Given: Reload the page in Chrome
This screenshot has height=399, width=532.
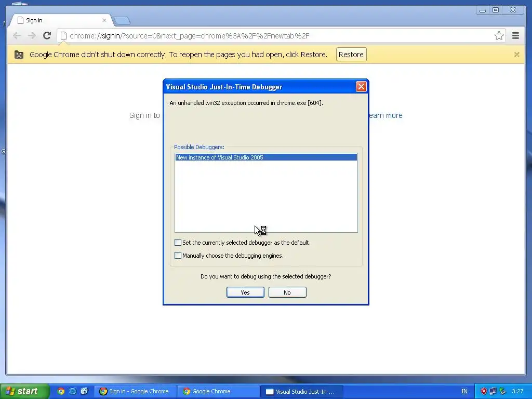Looking at the screenshot, I should 47,36.
